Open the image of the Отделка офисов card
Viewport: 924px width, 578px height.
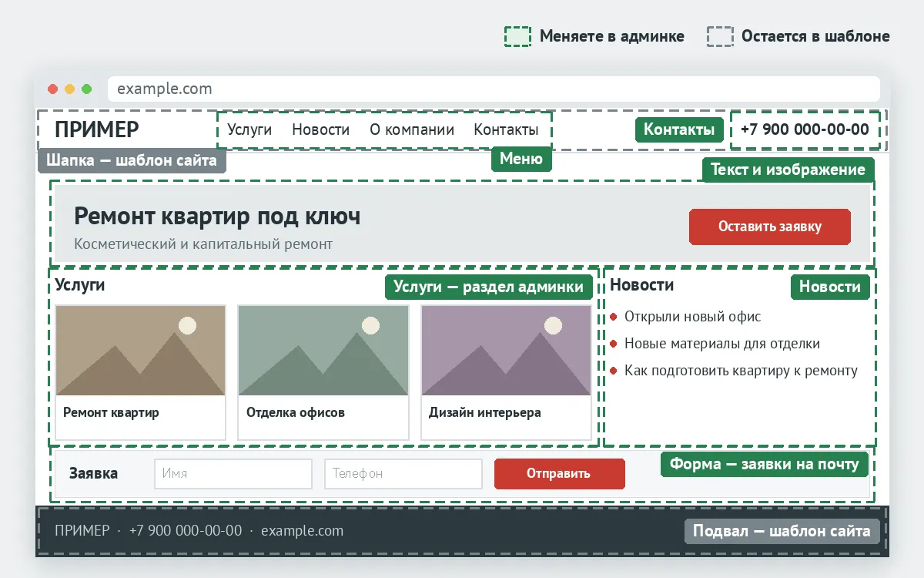tap(323, 350)
